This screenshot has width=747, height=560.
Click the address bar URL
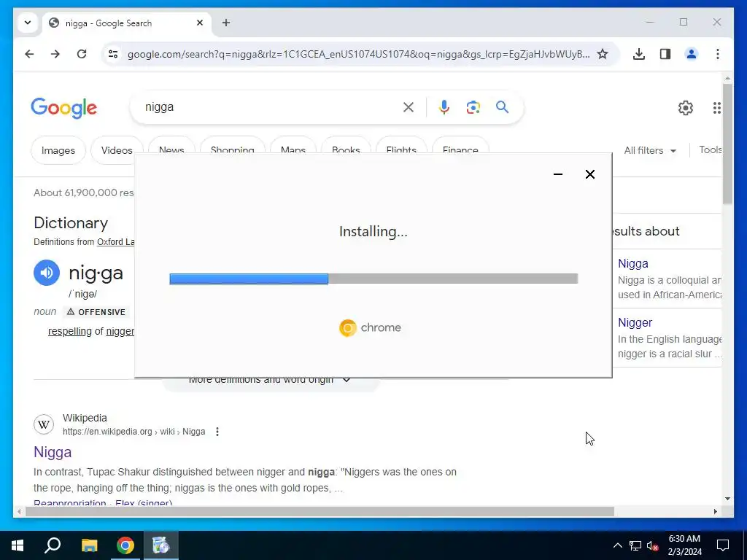click(x=358, y=54)
